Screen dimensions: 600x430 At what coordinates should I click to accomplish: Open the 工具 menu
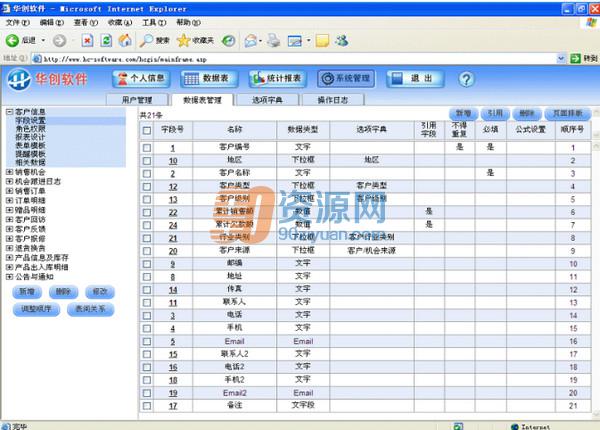154,23
